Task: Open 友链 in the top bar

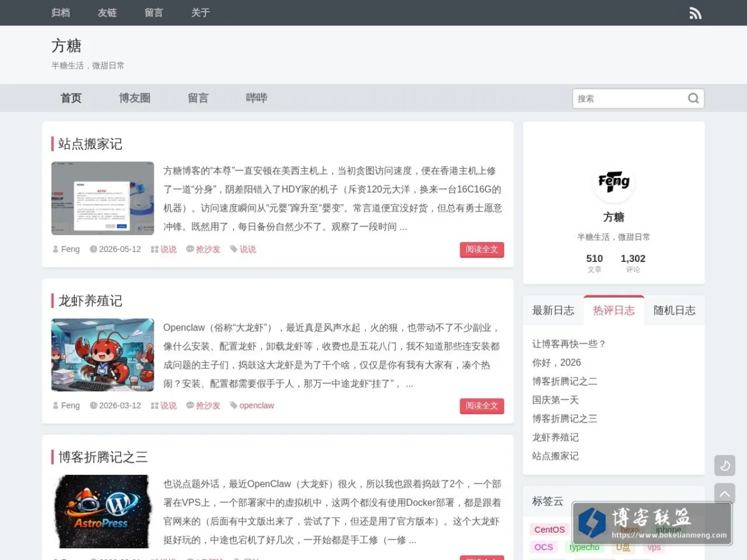Action: [107, 12]
